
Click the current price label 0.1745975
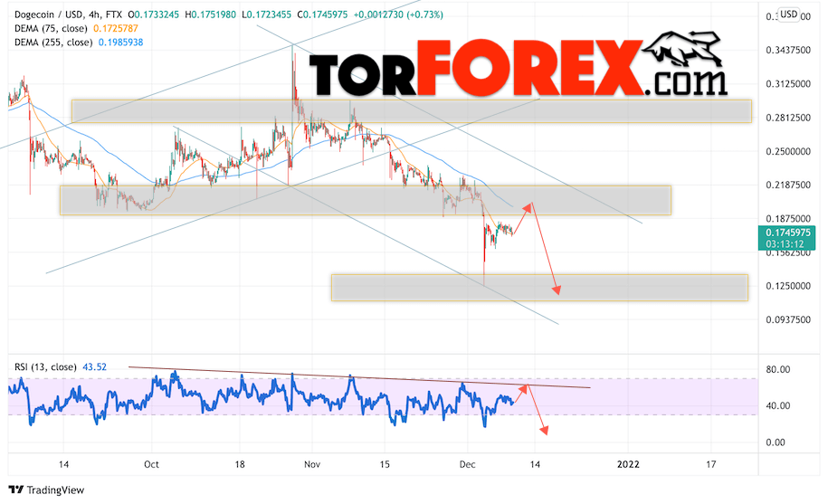788,233
